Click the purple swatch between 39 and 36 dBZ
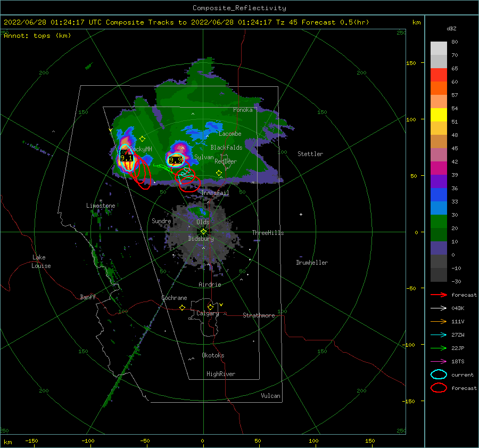The image size is (479, 448). (439, 182)
